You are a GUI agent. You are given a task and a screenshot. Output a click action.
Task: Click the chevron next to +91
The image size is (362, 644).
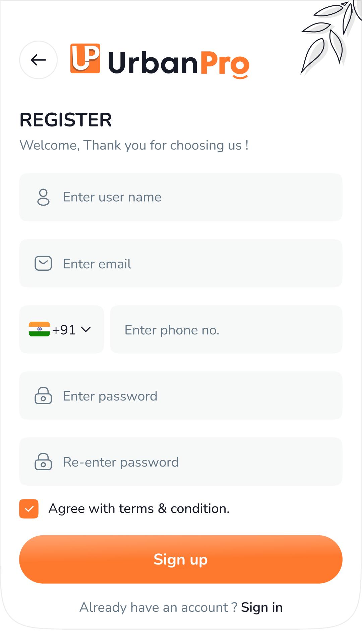[x=86, y=330]
